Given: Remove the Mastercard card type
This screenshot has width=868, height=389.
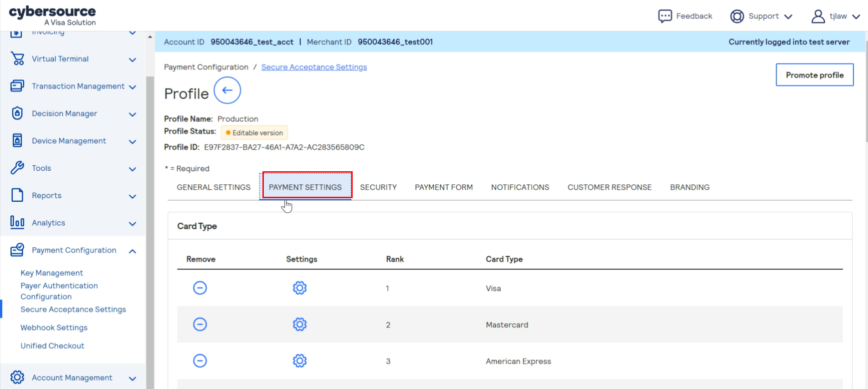Looking at the screenshot, I should pos(200,324).
